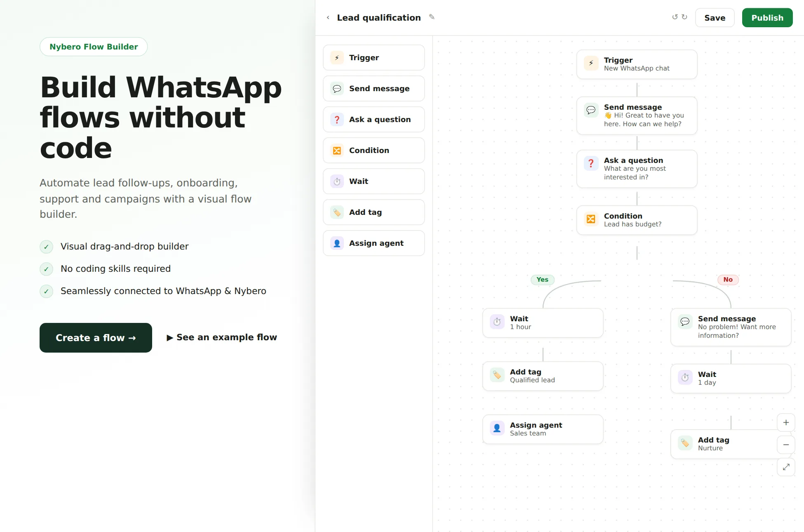Click checkmark beside Seamlessly connected to WhatsApp

pos(46,292)
